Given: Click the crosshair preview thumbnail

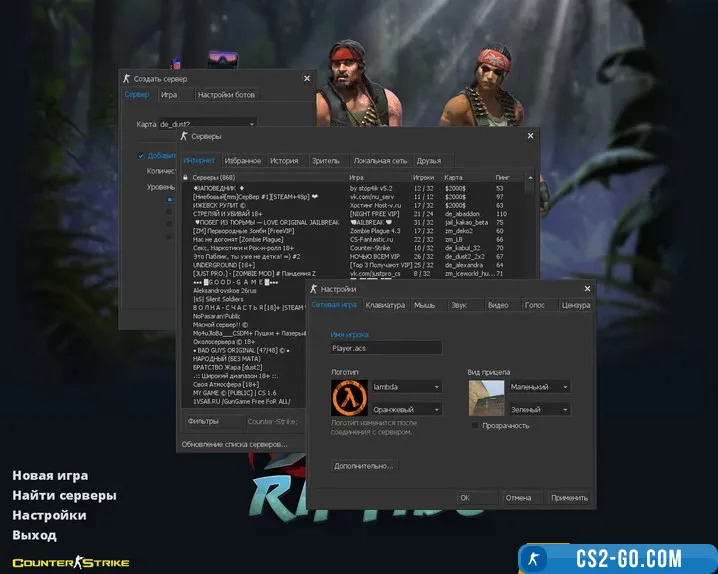Looking at the screenshot, I should pos(488,398).
